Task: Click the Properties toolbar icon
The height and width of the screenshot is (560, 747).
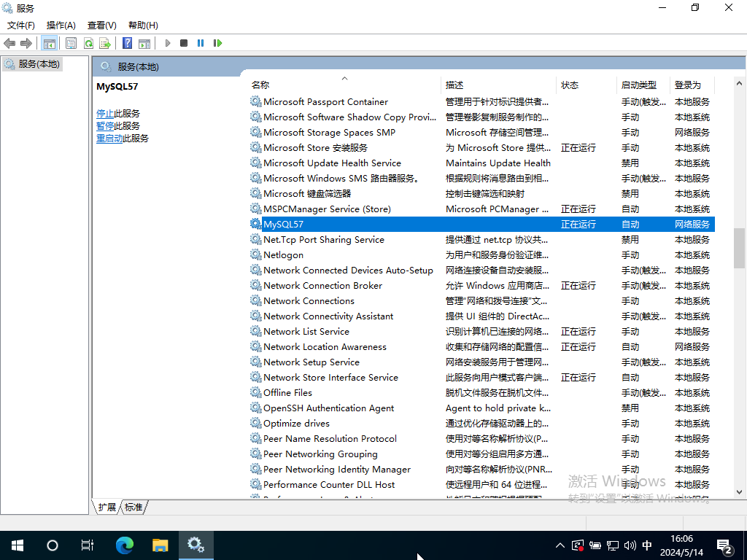Action: 71,43
